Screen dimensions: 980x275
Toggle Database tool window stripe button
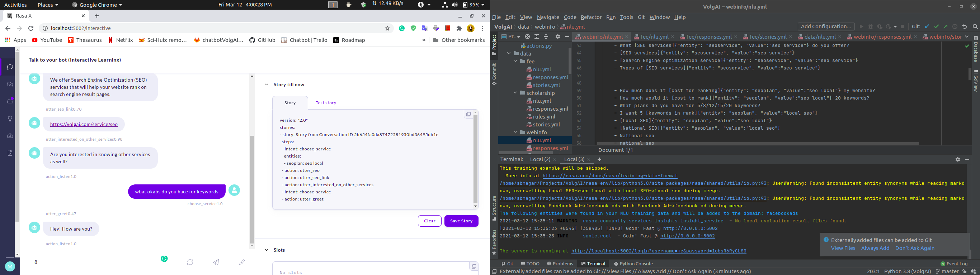tap(976, 49)
